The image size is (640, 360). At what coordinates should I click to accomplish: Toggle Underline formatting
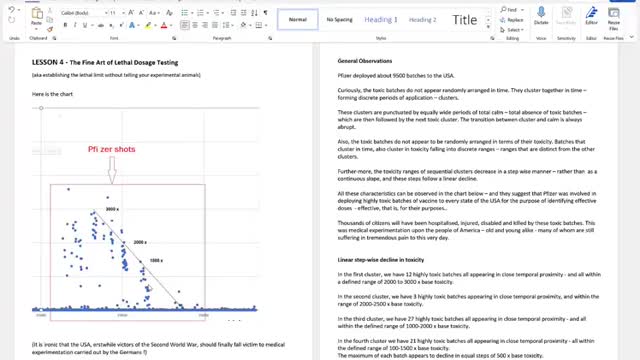pos(85,25)
